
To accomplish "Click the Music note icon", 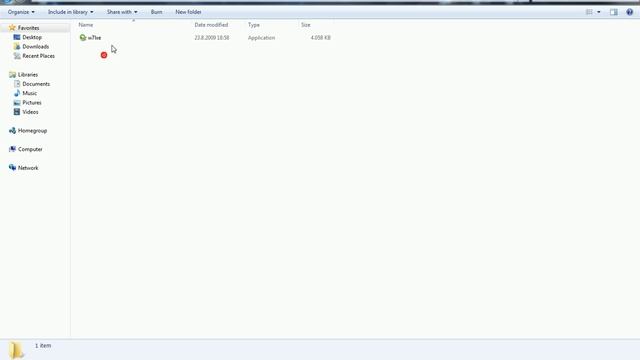I will (17, 93).
